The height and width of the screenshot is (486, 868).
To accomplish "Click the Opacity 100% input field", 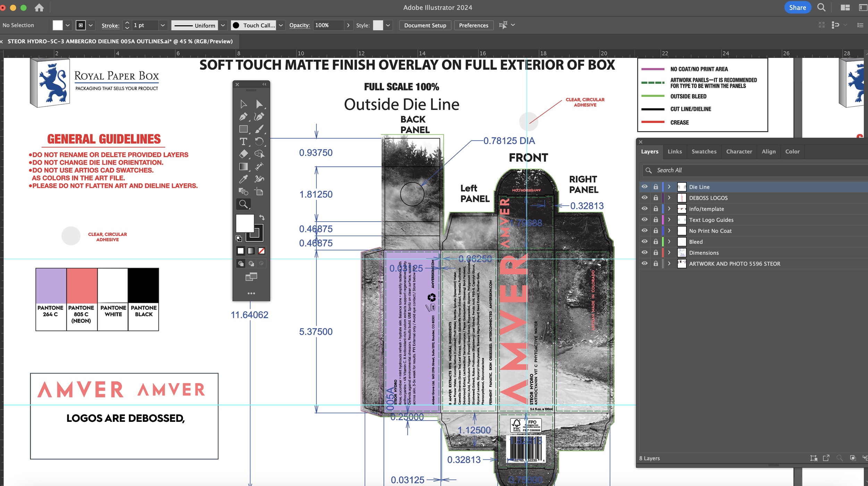I will 328,25.
